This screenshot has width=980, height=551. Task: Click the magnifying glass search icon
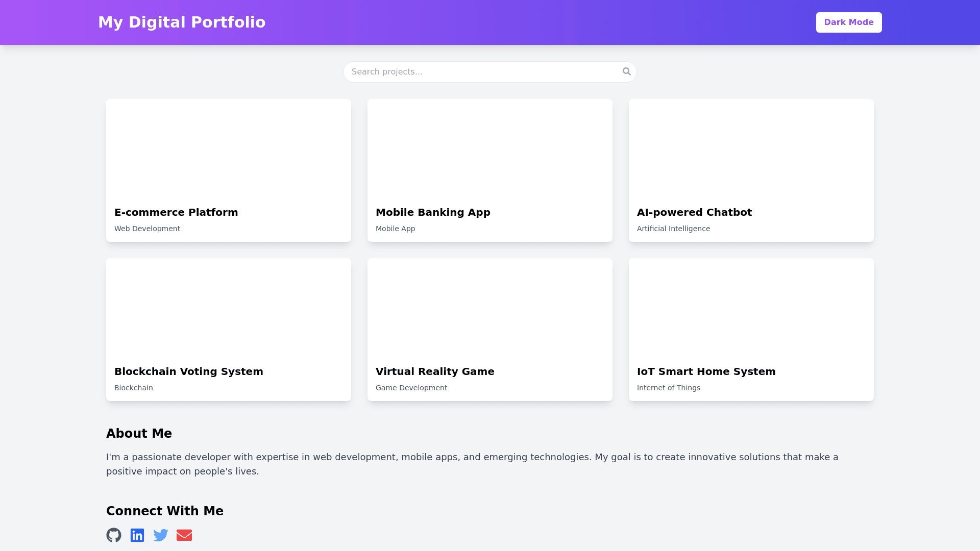[627, 71]
